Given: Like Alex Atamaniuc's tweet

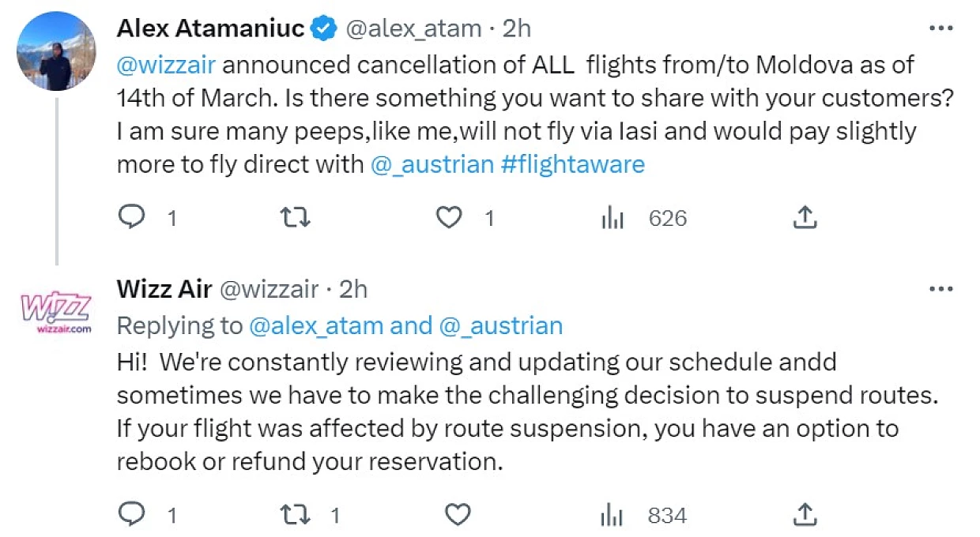Looking at the screenshot, I should coord(450,217).
